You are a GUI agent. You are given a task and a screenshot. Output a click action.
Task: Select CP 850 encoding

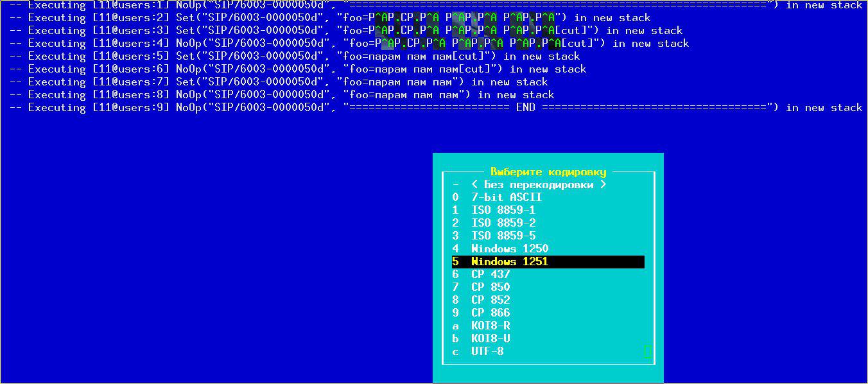click(x=490, y=288)
